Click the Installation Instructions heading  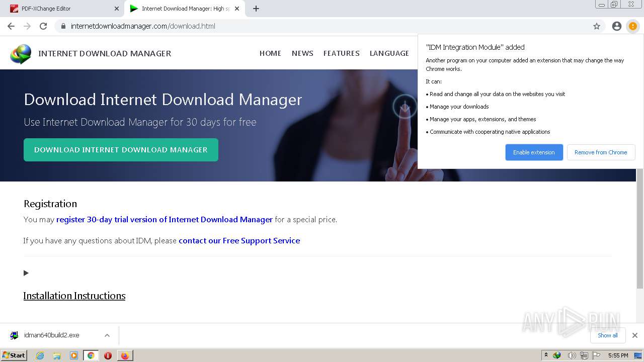[x=74, y=296]
